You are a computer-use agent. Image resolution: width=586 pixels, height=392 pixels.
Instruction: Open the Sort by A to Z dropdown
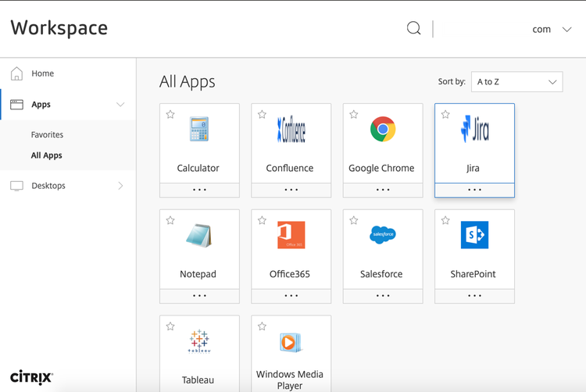point(517,82)
